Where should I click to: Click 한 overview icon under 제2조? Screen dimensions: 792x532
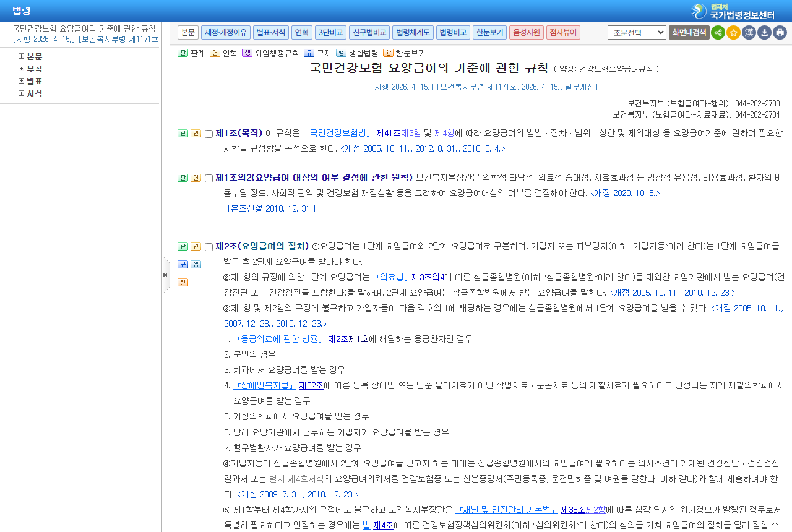point(183,282)
